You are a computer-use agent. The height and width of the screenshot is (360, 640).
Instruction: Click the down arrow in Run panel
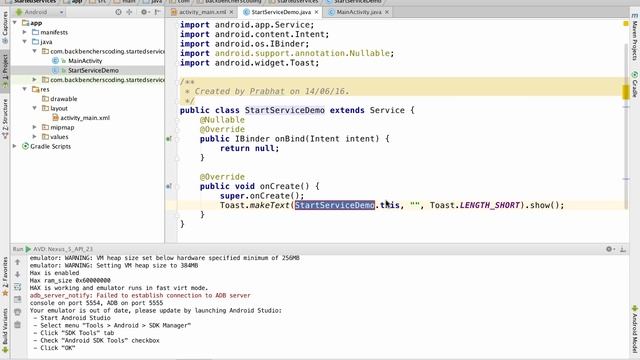18,274
